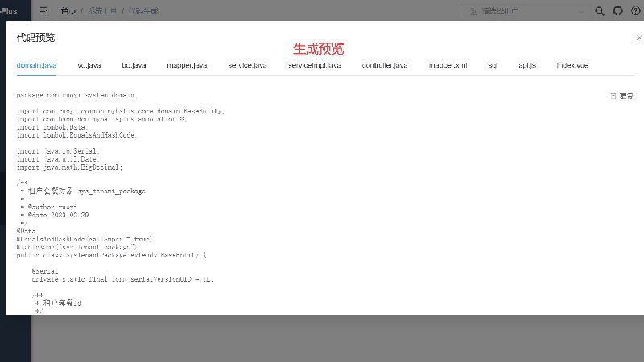This screenshot has height=362, width=644.
Task: Switch to the vo.java tab
Action: click(89, 65)
